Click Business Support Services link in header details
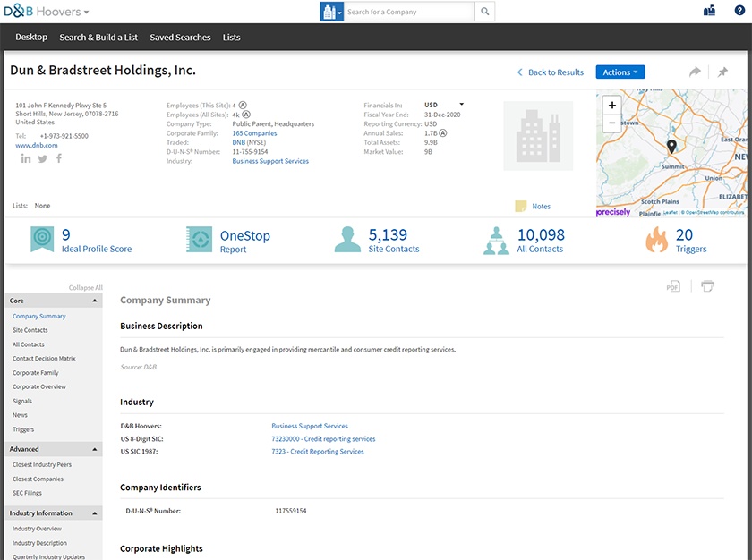The image size is (752, 560). coord(270,161)
